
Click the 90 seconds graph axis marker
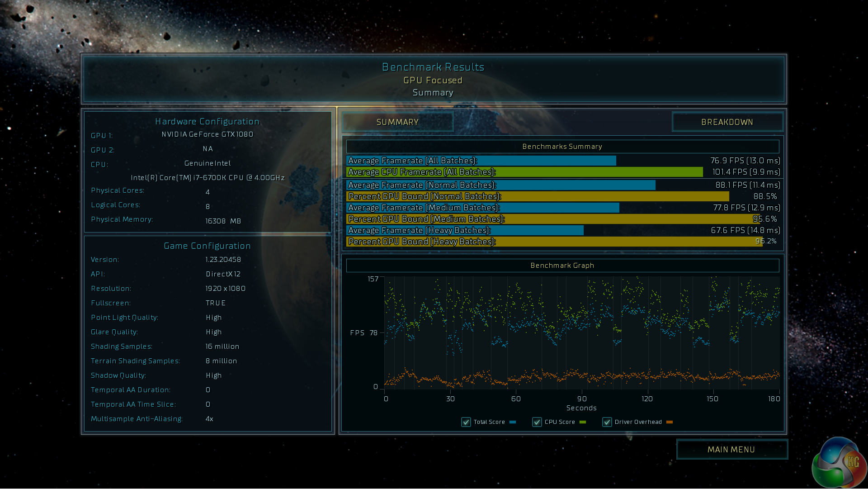[x=582, y=399]
